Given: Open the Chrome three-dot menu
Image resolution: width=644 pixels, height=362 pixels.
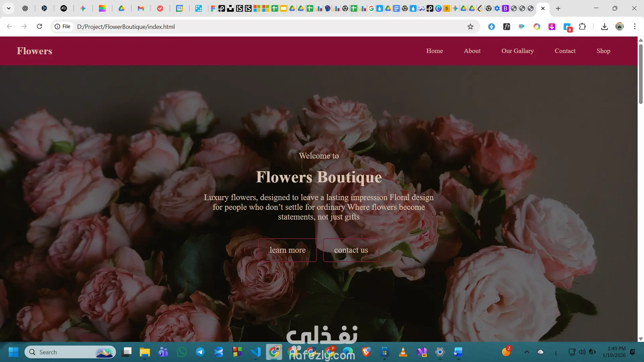Looking at the screenshot, I should pyautogui.click(x=635, y=26).
